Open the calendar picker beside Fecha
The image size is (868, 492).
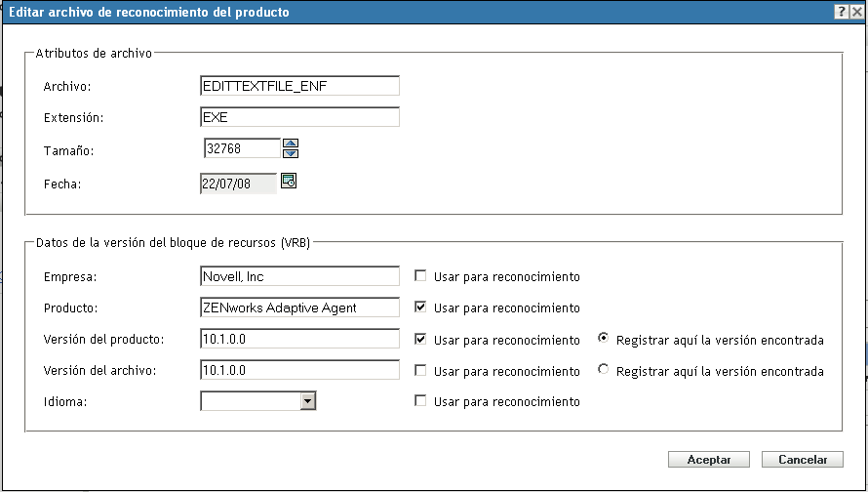[x=288, y=181]
